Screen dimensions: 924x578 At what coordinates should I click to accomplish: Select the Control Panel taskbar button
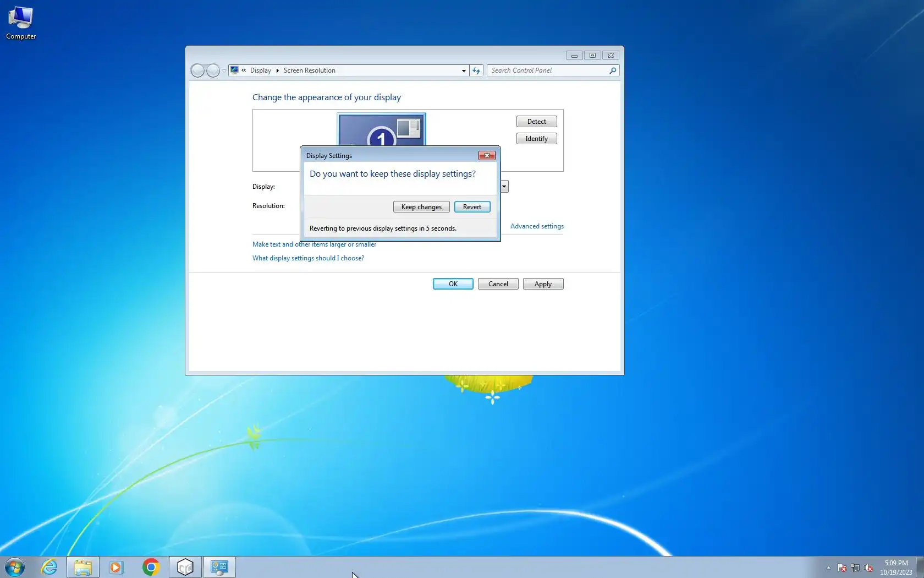point(219,567)
